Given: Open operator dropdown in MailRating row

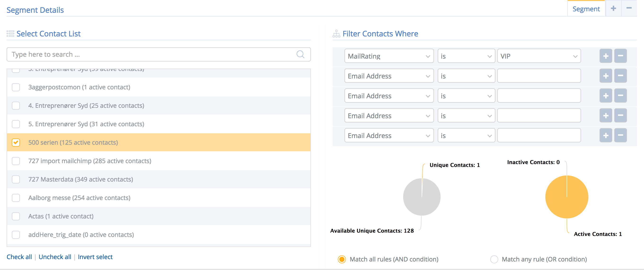Looking at the screenshot, I should 466,56.
